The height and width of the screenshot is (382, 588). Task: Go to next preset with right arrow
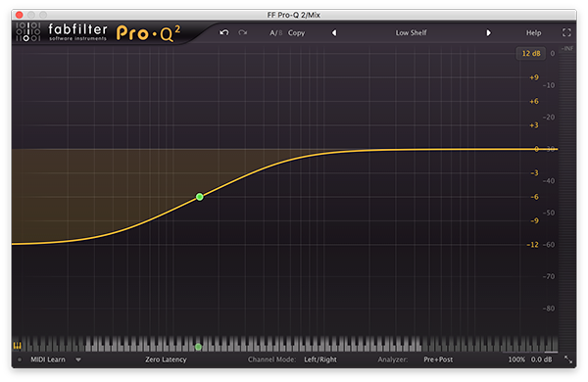coord(488,33)
